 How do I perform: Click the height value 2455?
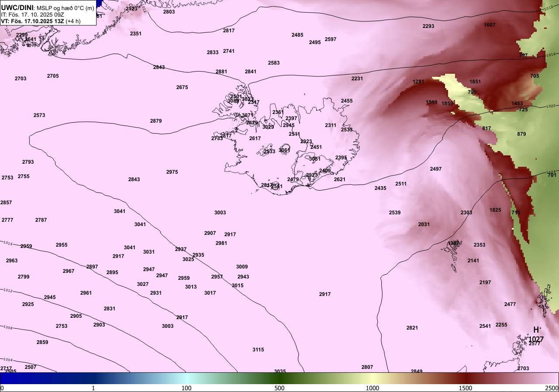point(347,101)
